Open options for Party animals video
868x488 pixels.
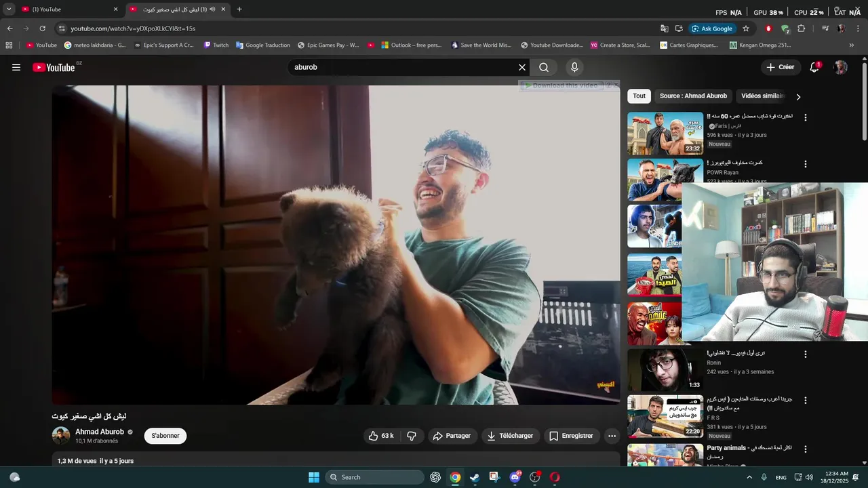(x=806, y=449)
